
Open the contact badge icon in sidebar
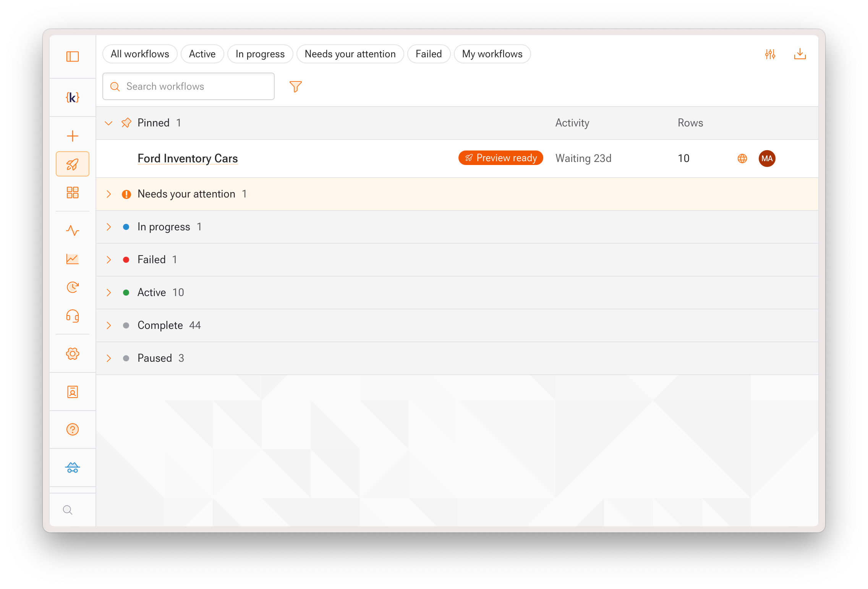[x=72, y=392]
